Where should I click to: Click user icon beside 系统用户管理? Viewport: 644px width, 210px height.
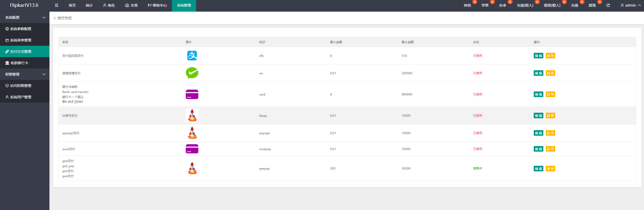pyautogui.click(x=7, y=97)
